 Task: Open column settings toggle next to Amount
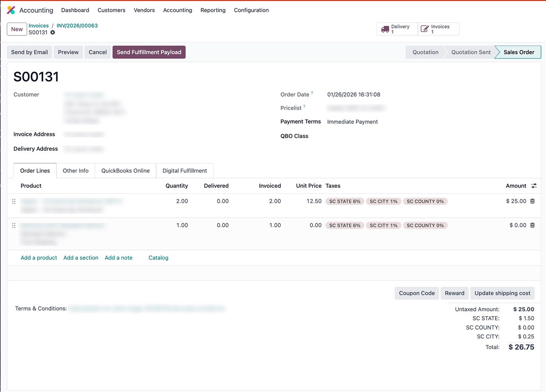pos(534,186)
